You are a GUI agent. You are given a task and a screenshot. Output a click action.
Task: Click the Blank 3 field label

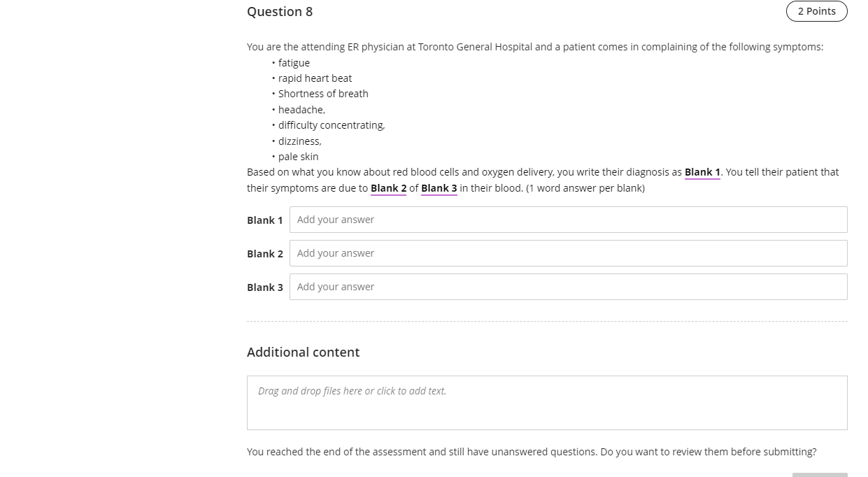[264, 287]
